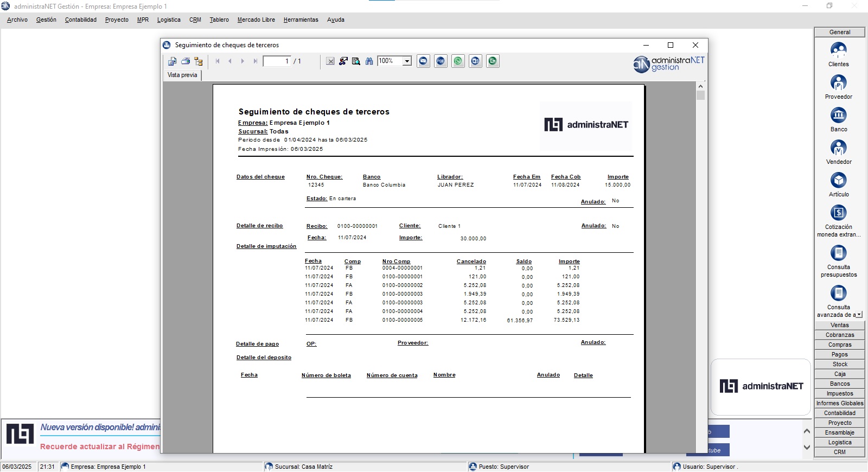Click the report vertical scrollbar thumb

click(700, 95)
